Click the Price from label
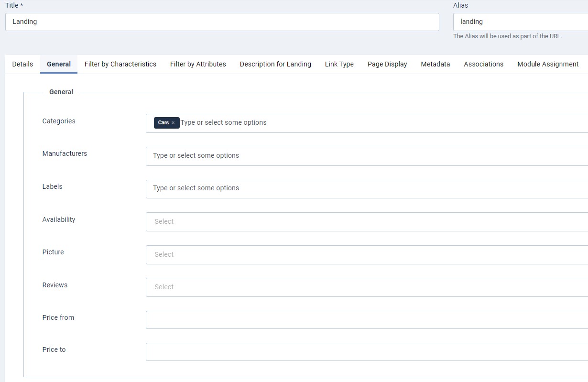588x382 pixels. coord(58,317)
